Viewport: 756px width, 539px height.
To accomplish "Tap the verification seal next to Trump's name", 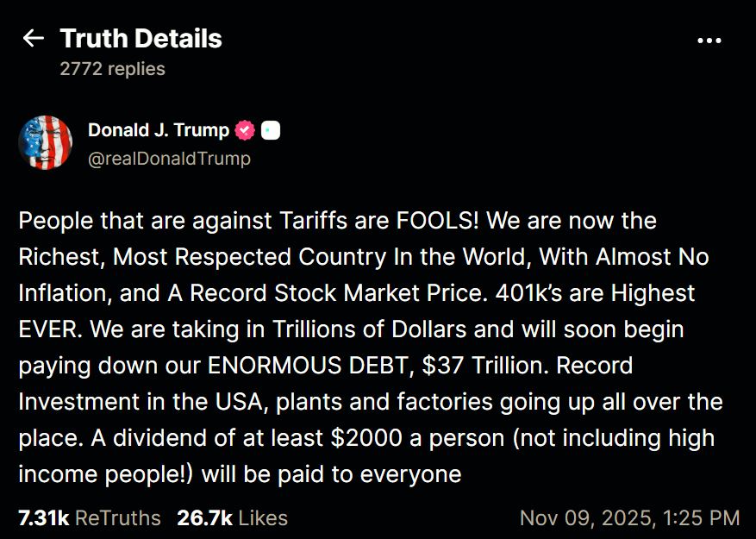I will point(245,128).
